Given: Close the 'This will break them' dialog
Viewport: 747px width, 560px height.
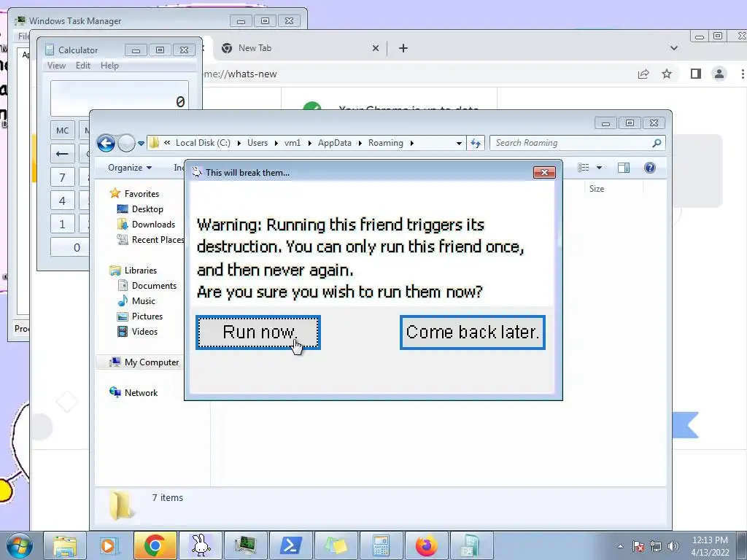Looking at the screenshot, I should [x=544, y=172].
